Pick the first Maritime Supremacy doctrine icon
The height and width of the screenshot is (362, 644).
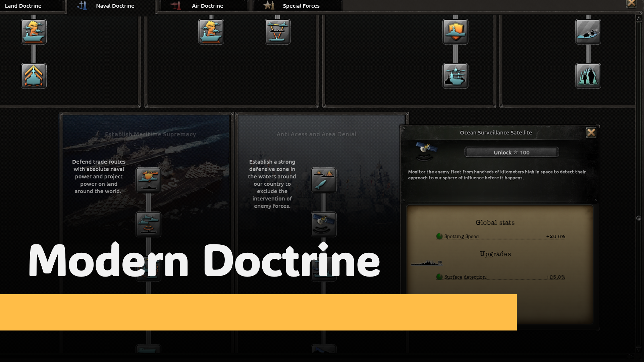(x=148, y=180)
